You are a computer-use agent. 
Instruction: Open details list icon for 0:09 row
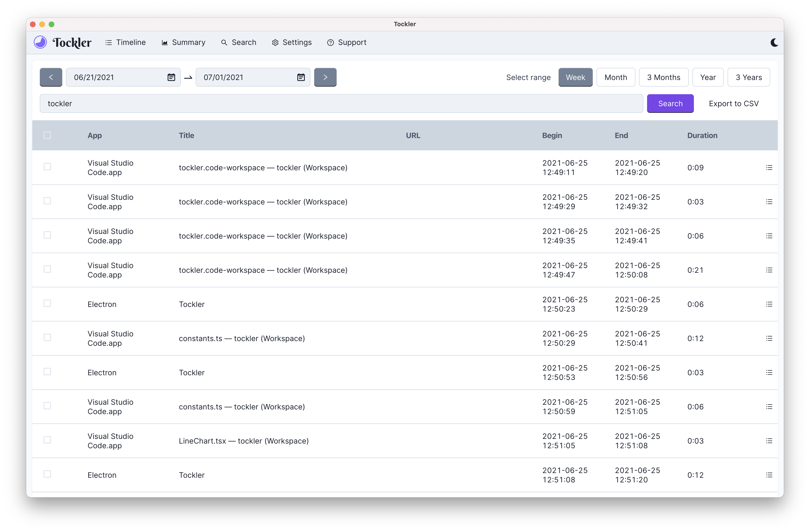click(769, 168)
